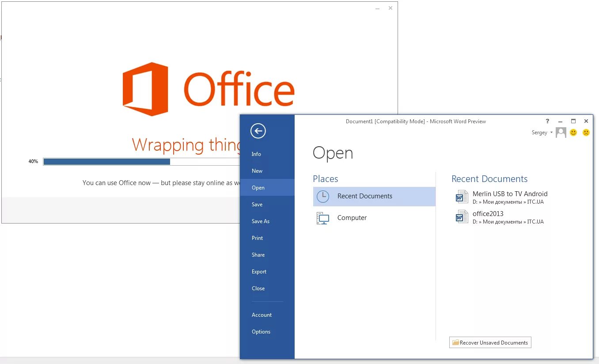
Task: Choose Close in the backstage menu
Action: [267, 288]
